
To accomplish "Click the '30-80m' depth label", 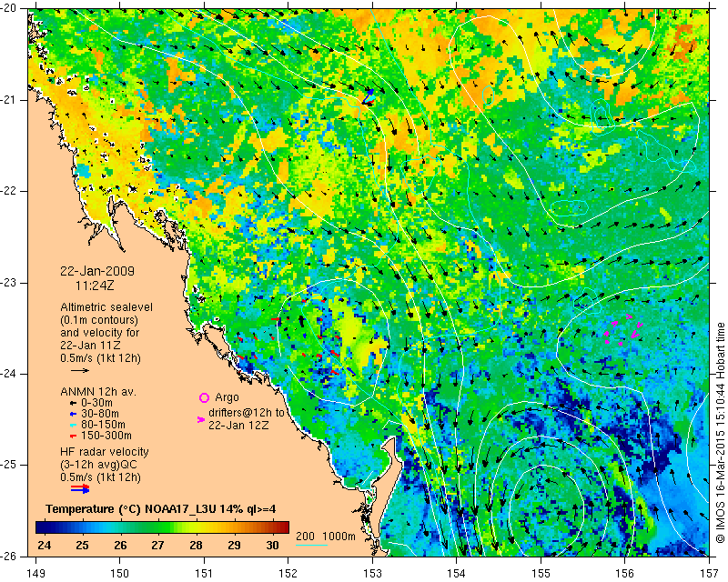I will pyautogui.click(x=100, y=414).
